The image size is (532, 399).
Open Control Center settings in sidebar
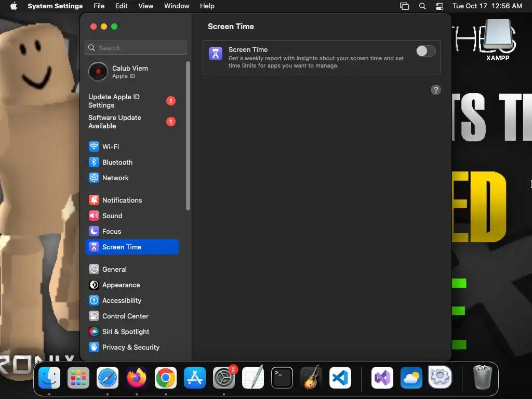(132, 316)
